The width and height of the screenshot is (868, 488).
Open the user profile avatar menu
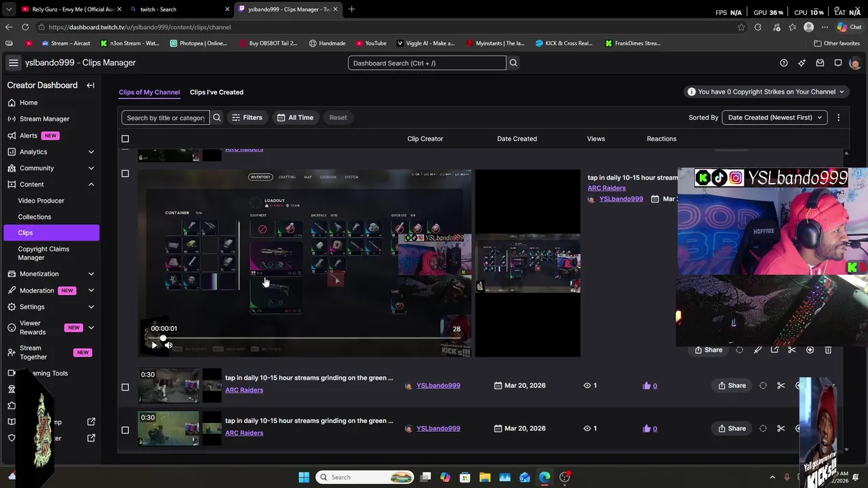(854, 63)
